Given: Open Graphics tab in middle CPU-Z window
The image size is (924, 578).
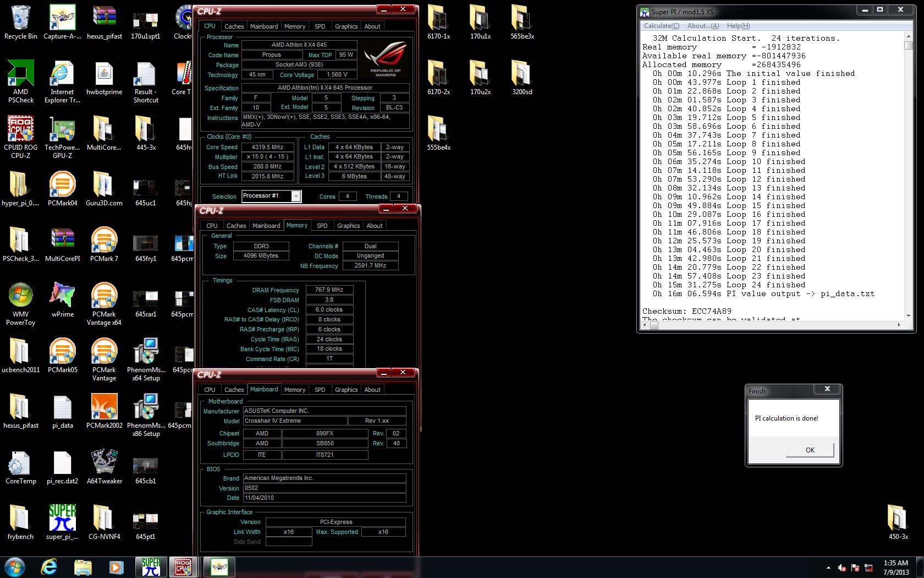Looking at the screenshot, I should coord(348,226).
